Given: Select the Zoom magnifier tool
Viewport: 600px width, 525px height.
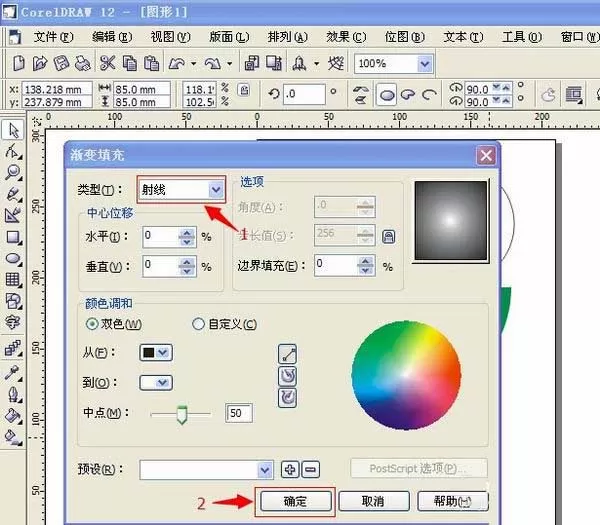Looking at the screenshot, I should [13, 173].
